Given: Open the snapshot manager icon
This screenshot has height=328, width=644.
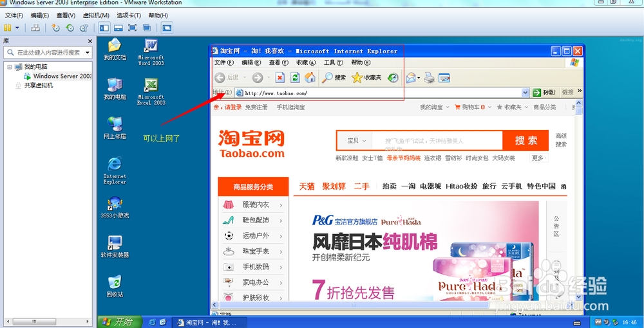Looking at the screenshot, I should click(84, 28).
